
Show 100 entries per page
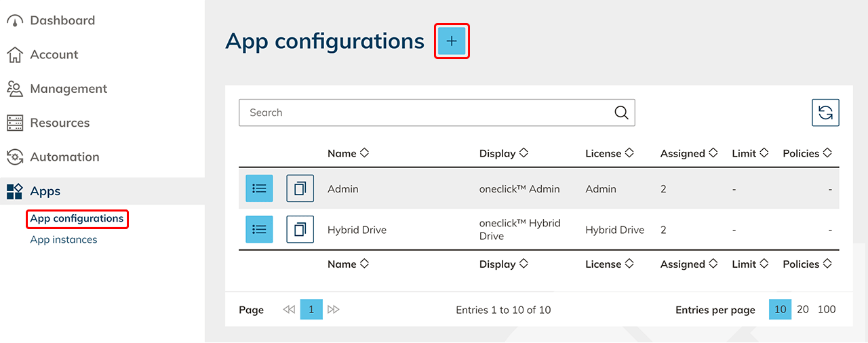(827, 309)
